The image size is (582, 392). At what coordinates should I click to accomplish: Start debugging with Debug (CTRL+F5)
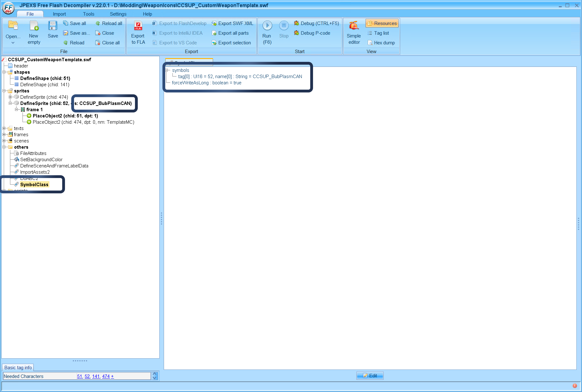point(316,23)
